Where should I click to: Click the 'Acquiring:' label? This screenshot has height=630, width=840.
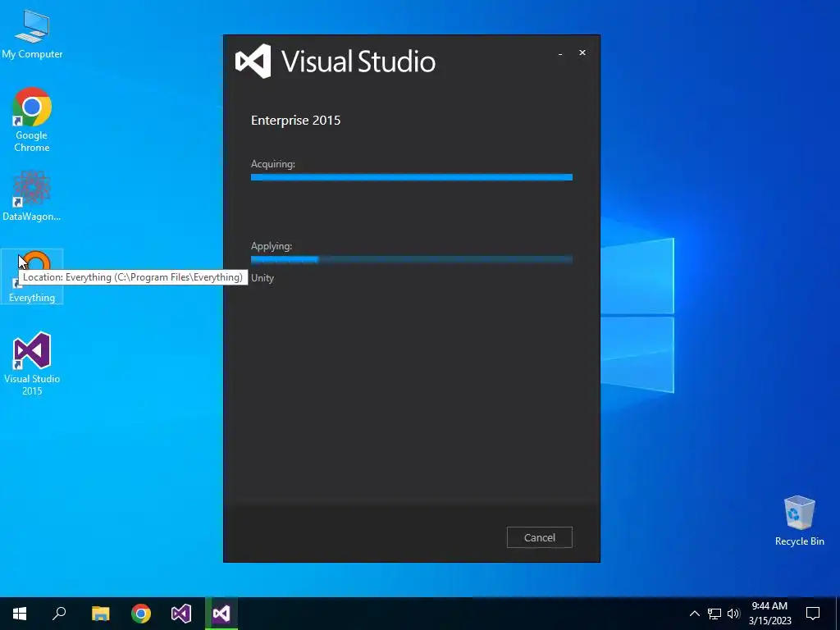[x=273, y=164]
